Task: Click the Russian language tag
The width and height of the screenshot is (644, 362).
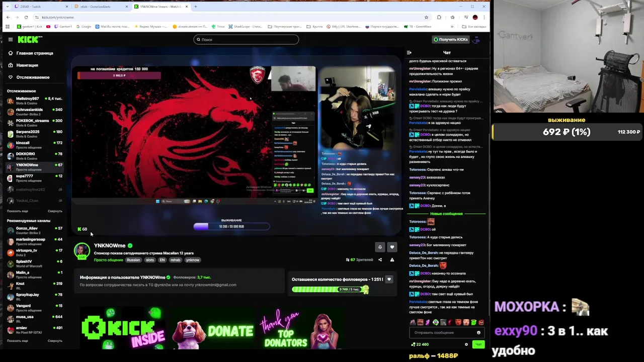Action: tap(133, 260)
